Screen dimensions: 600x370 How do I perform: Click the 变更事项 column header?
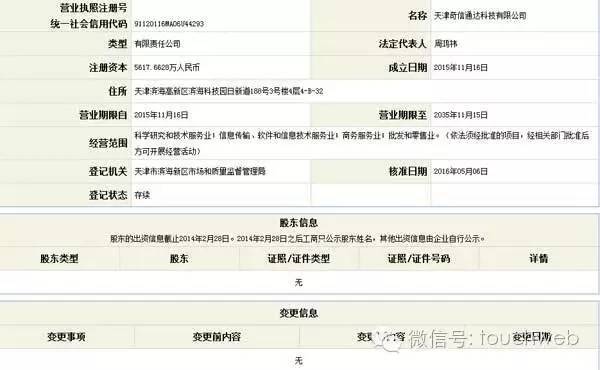point(66,337)
